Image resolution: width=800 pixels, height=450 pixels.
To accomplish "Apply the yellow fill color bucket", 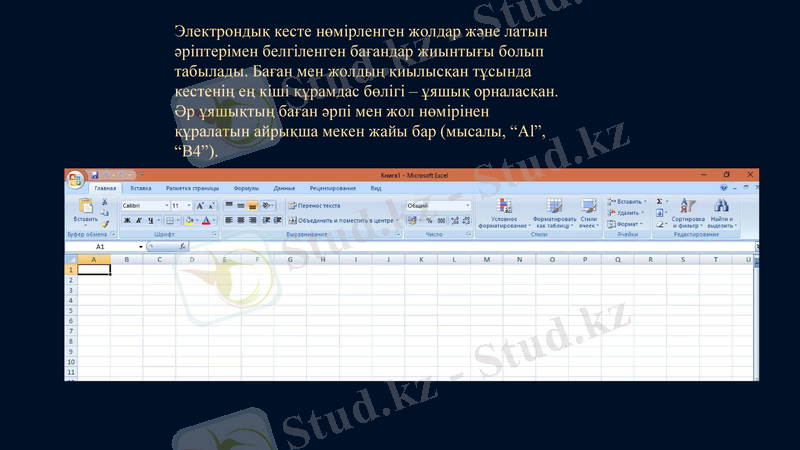I will (x=189, y=220).
